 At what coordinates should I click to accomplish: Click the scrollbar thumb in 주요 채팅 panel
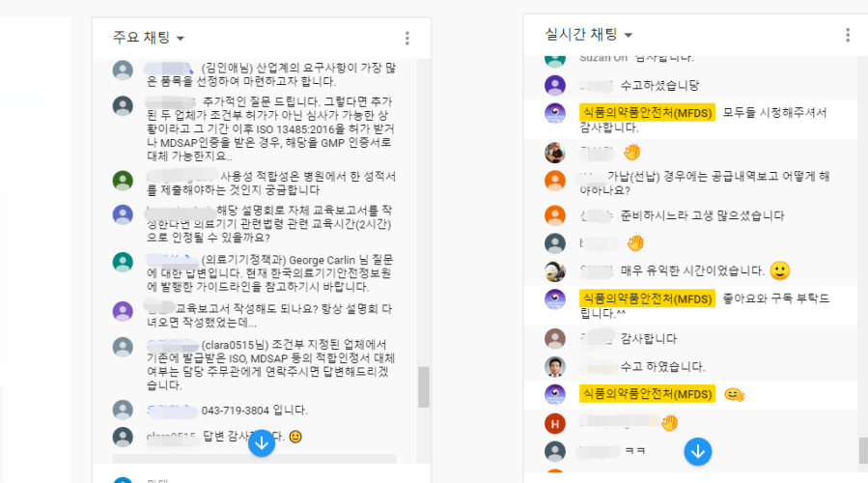(x=424, y=386)
